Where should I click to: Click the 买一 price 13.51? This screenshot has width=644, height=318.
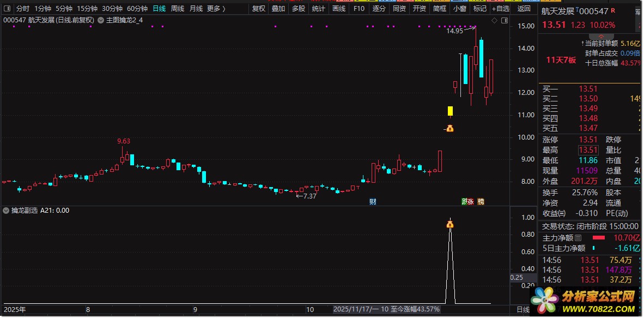pyautogui.click(x=588, y=89)
